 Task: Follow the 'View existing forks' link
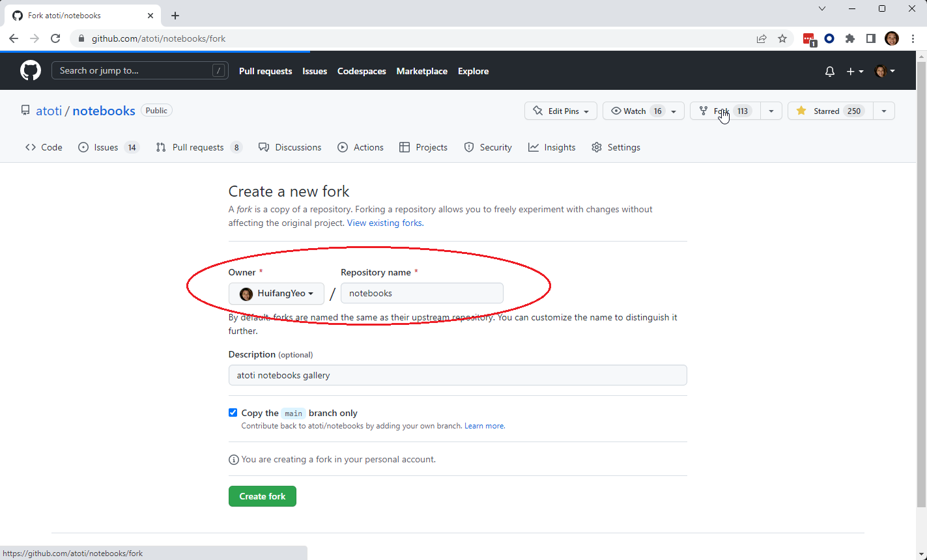384,223
